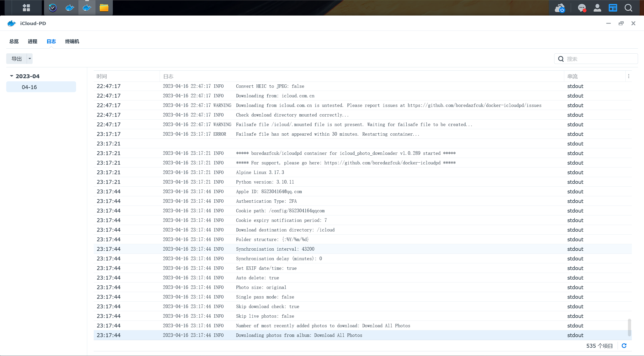The width and height of the screenshot is (644, 356).
Task: Open the user account options menu
Action: click(x=597, y=8)
